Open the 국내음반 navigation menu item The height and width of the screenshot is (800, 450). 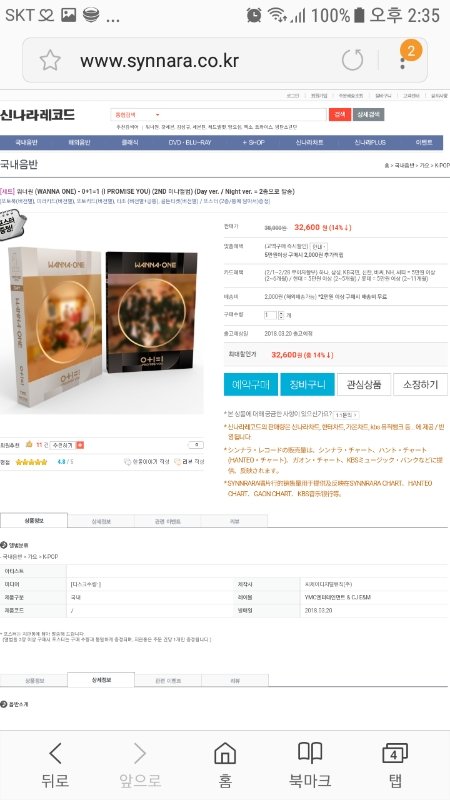pos(26,143)
